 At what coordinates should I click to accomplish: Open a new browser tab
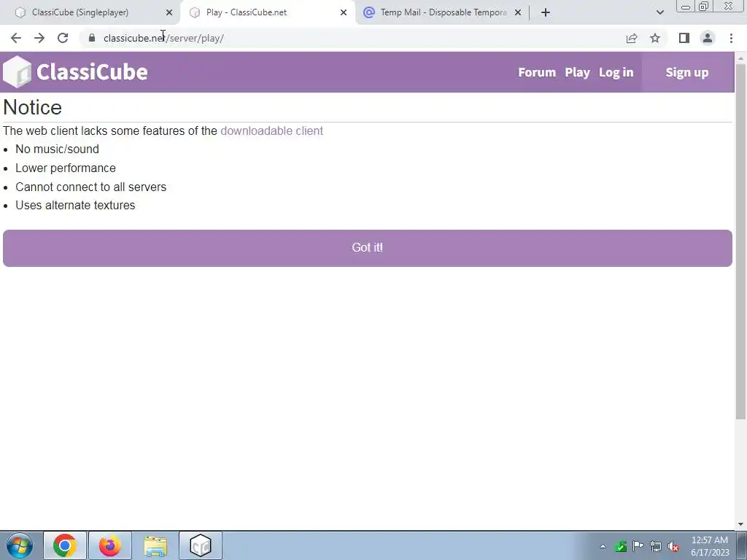tap(546, 12)
